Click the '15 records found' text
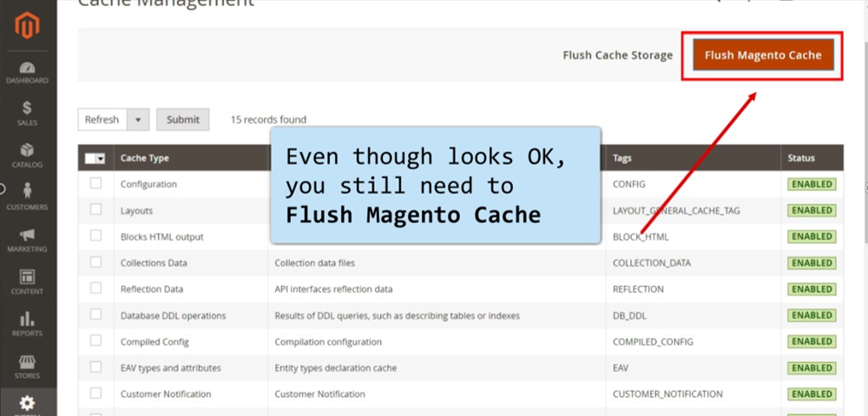 pyautogui.click(x=268, y=120)
